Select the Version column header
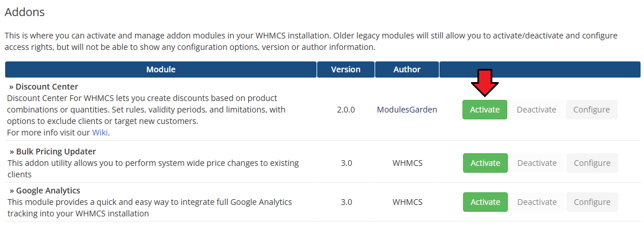 346,69
